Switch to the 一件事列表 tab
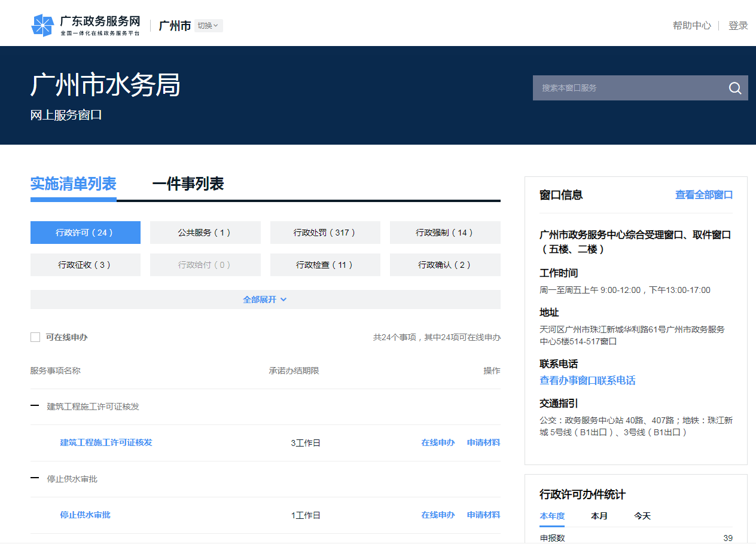756x544 pixels. [188, 184]
